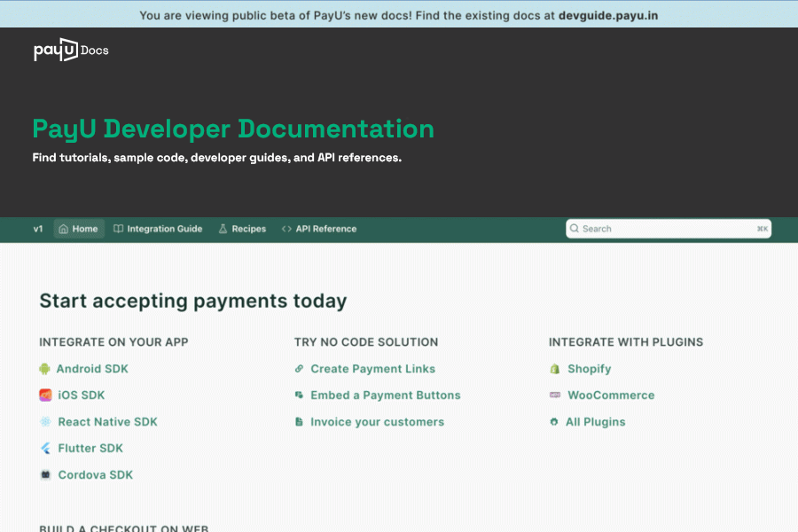Open the Invoice your customers link
The image size is (798, 532).
377,422
